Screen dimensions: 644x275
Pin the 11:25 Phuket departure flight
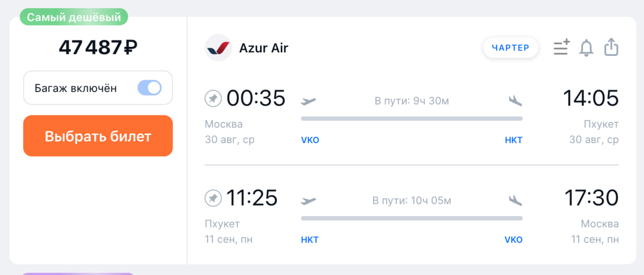click(213, 198)
